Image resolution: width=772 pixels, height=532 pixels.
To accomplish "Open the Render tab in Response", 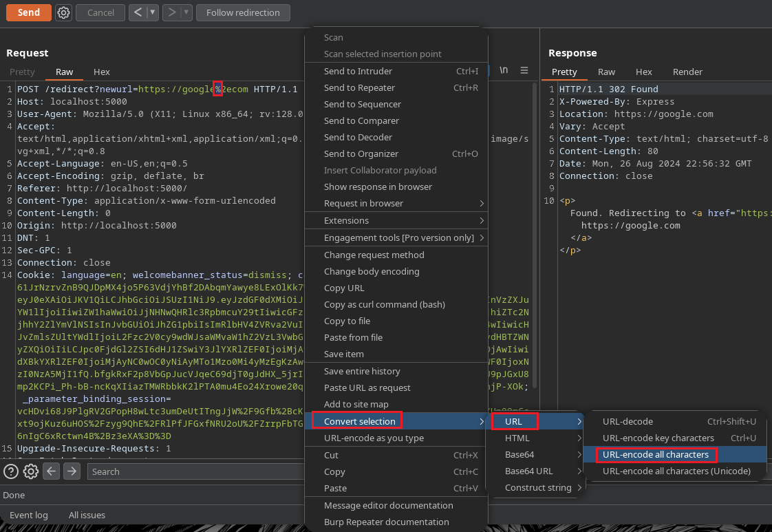I will (687, 72).
